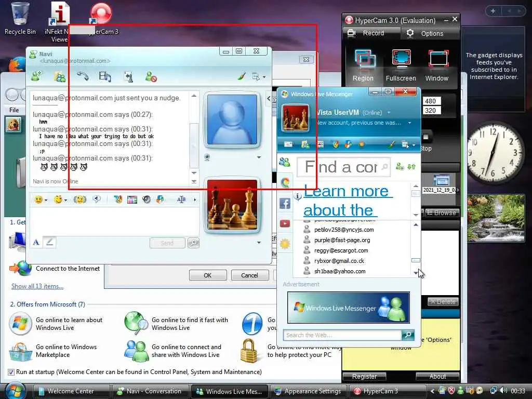The width and height of the screenshot is (532, 399).
Task: Open the emoticon picker in conversation toolbar
Action: [38, 199]
